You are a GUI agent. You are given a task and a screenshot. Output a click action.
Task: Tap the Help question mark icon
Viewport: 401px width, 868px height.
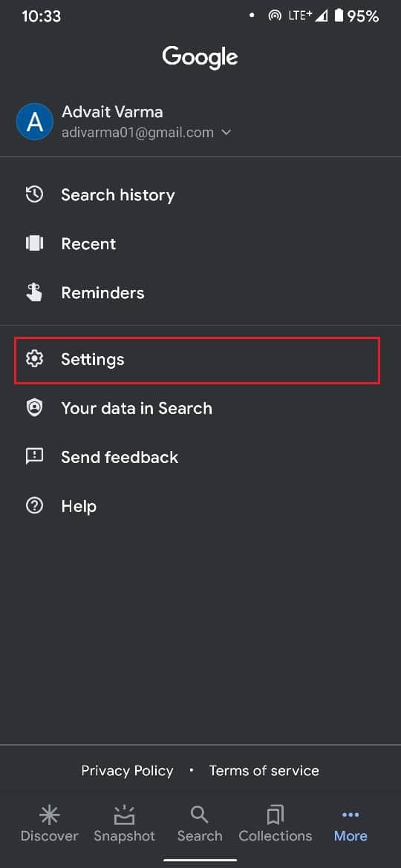(34, 505)
